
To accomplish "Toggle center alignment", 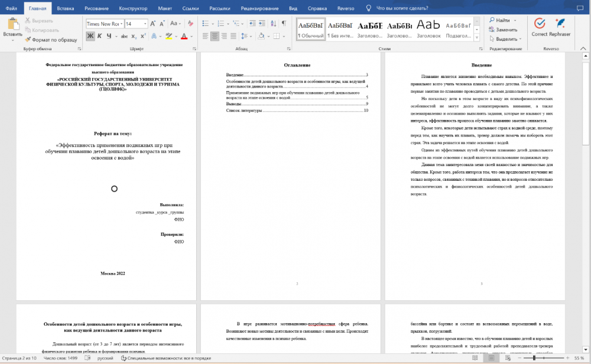I will tap(215, 36).
